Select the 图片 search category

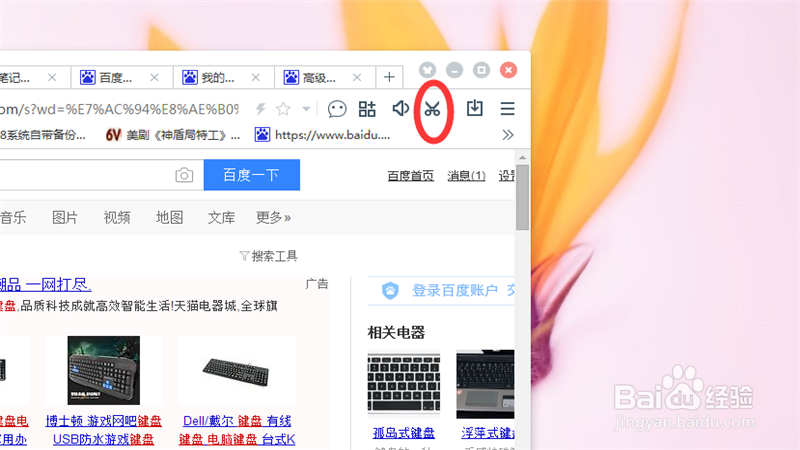[65, 217]
